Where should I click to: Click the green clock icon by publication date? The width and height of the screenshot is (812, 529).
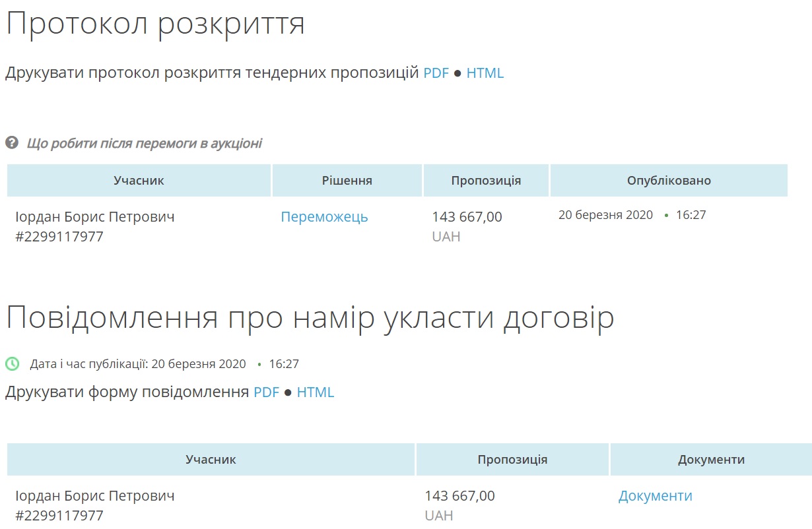click(13, 364)
